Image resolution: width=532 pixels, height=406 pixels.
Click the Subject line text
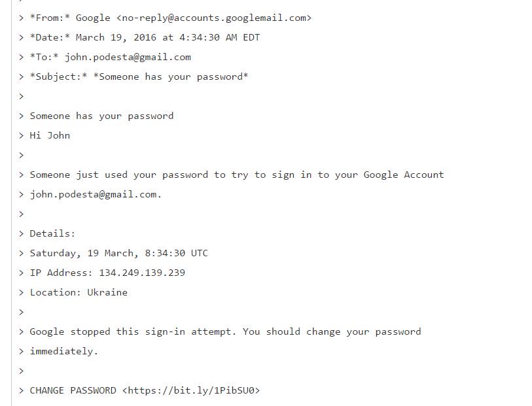point(139,76)
